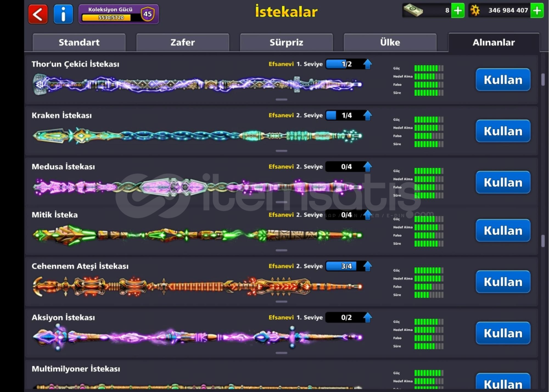Tap the cash banknote icon
This screenshot has height=392, width=549.
[413, 11]
